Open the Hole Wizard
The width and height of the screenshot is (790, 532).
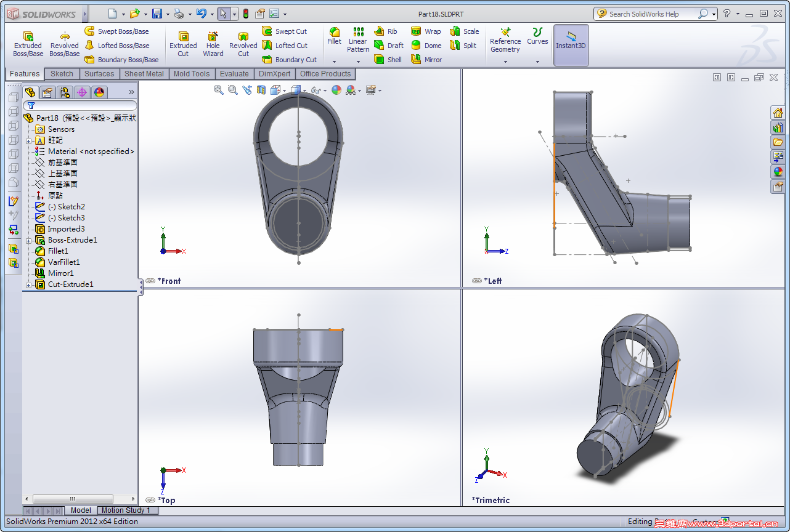[x=213, y=44]
